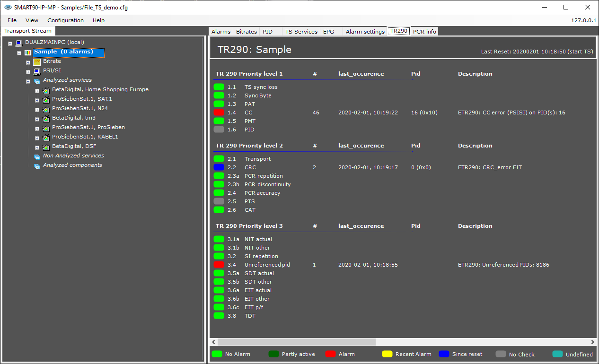Viewport: 599px width, 364px height.
Task: Expand the Home Shopping Europe service node
Action: pos(37,90)
